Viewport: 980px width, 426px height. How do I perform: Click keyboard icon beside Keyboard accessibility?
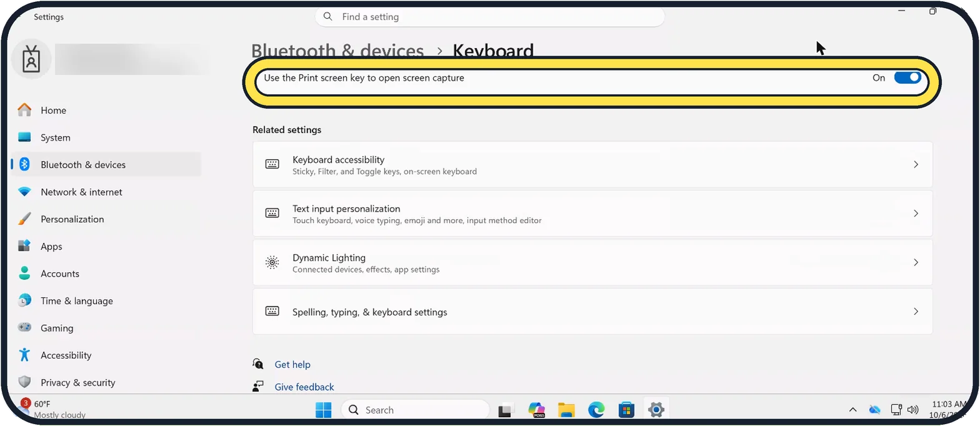272,164
